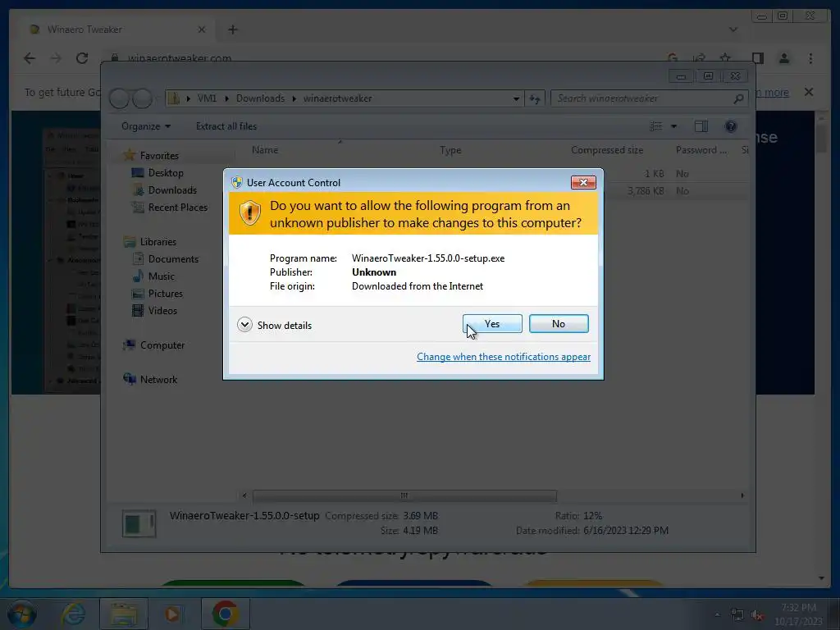Open Chrome taskbar icon
Screen dimensions: 840x630
[x=225, y=614]
